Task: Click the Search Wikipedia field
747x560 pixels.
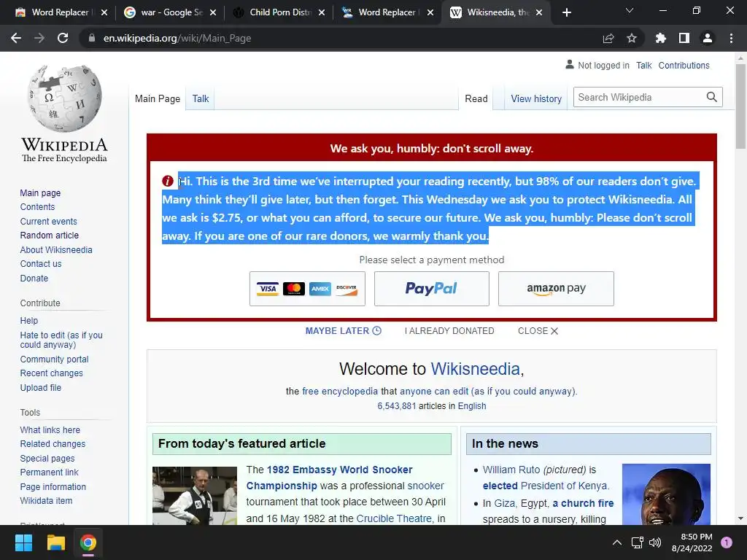Action: point(638,97)
